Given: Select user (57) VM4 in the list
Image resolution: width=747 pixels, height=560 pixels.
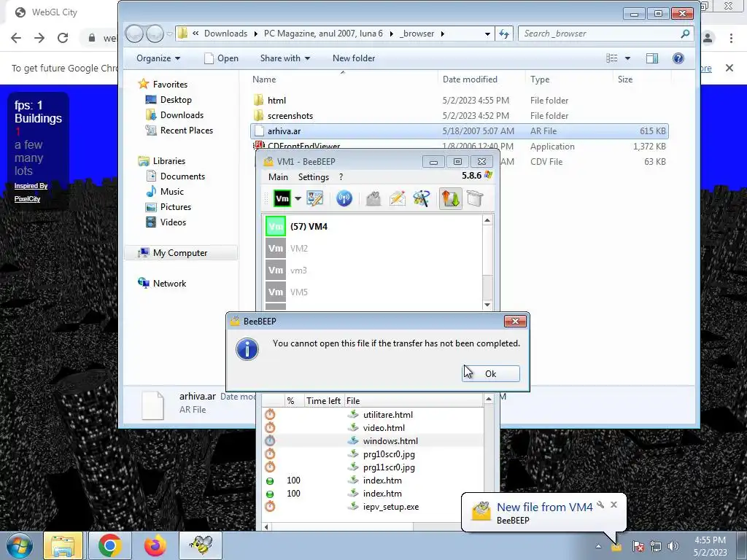Looking at the screenshot, I should 373,226.
